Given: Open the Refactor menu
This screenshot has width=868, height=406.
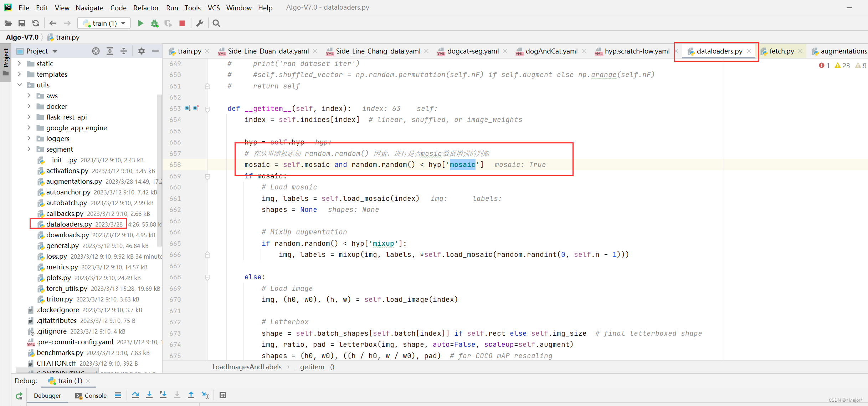Looking at the screenshot, I should pyautogui.click(x=146, y=7).
